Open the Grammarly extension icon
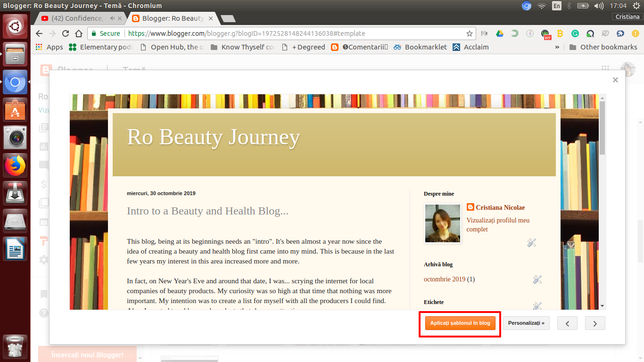 point(575,33)
